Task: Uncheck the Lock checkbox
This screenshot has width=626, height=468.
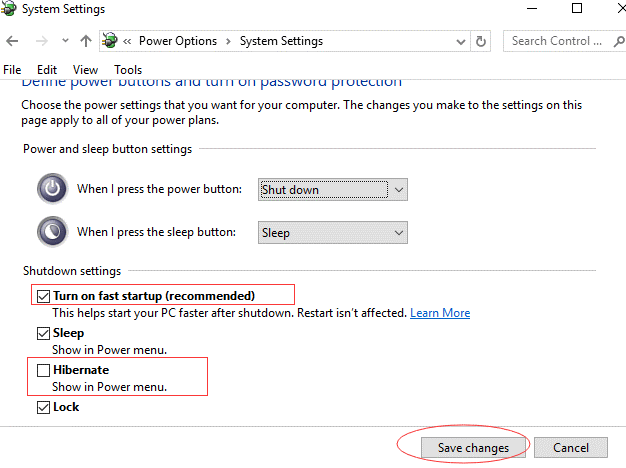Action: [x=42, y=407]
